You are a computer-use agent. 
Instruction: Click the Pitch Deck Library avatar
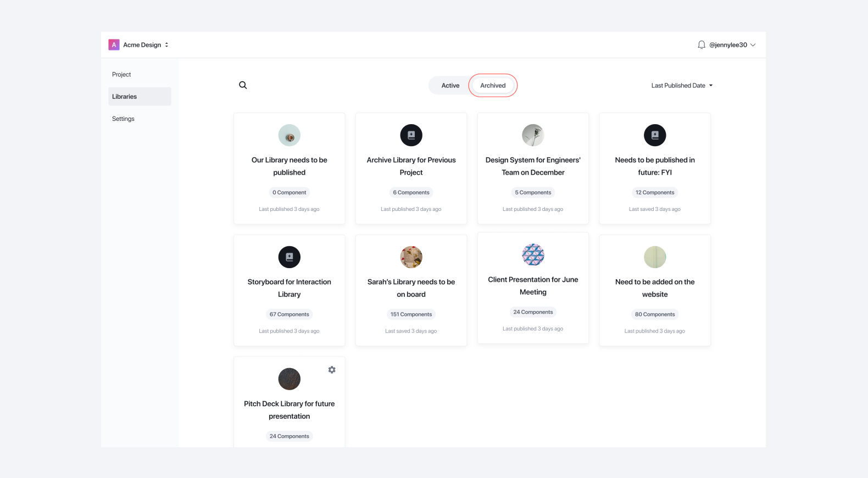(290, 379)
